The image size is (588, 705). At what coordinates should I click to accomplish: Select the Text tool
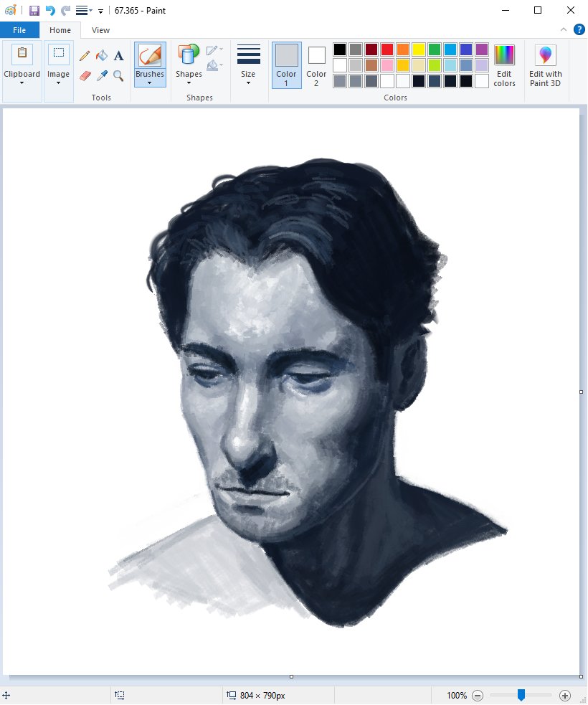(x=119, y=56)
